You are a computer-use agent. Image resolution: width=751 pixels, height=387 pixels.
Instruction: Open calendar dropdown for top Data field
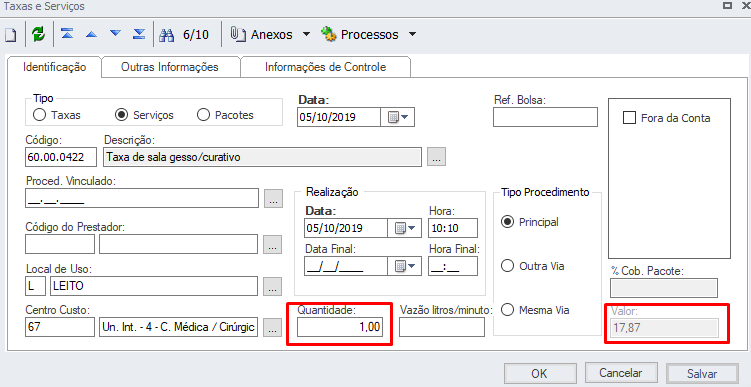tap(398, 117)
